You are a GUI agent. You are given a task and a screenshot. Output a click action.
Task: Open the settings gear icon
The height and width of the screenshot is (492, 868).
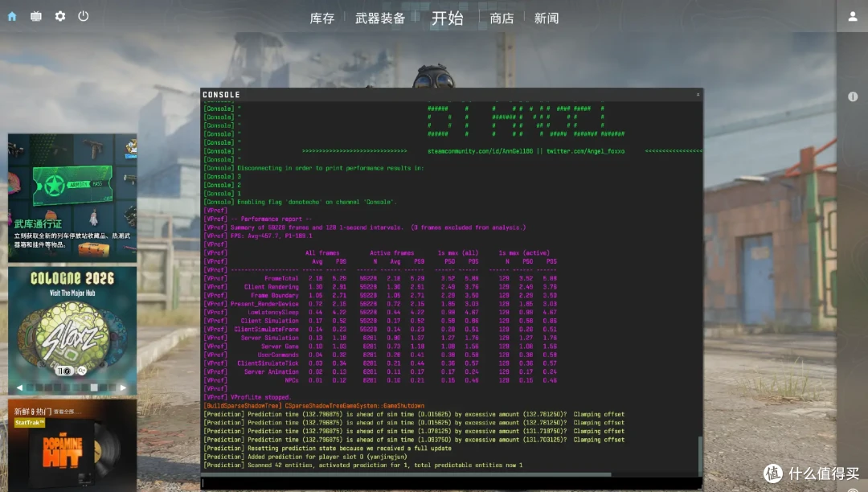[59, 17]
